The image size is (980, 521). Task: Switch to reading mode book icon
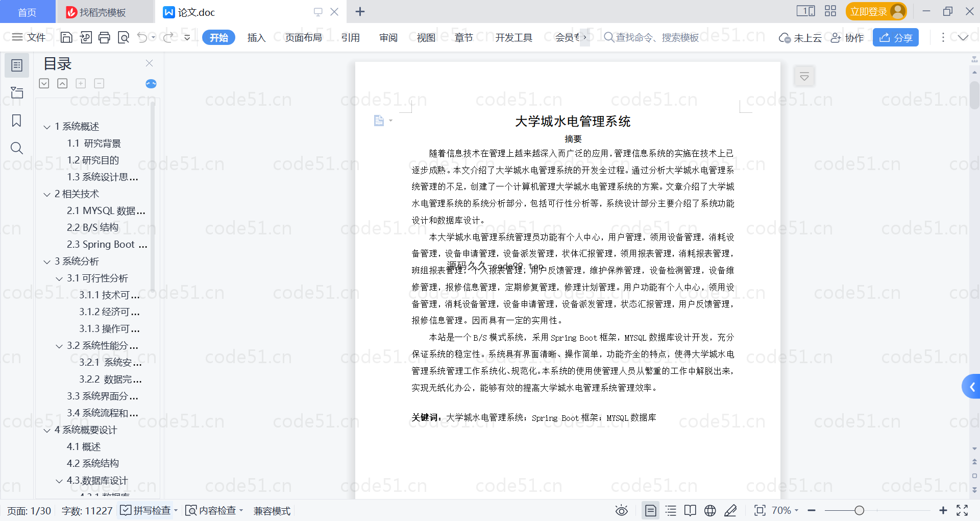coord(690,510)
